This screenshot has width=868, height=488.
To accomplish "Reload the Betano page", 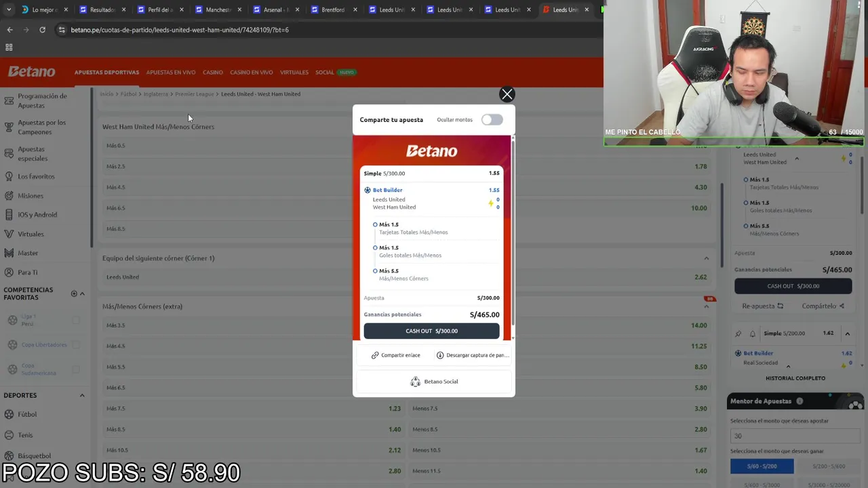I will click(x=42, y=30).
